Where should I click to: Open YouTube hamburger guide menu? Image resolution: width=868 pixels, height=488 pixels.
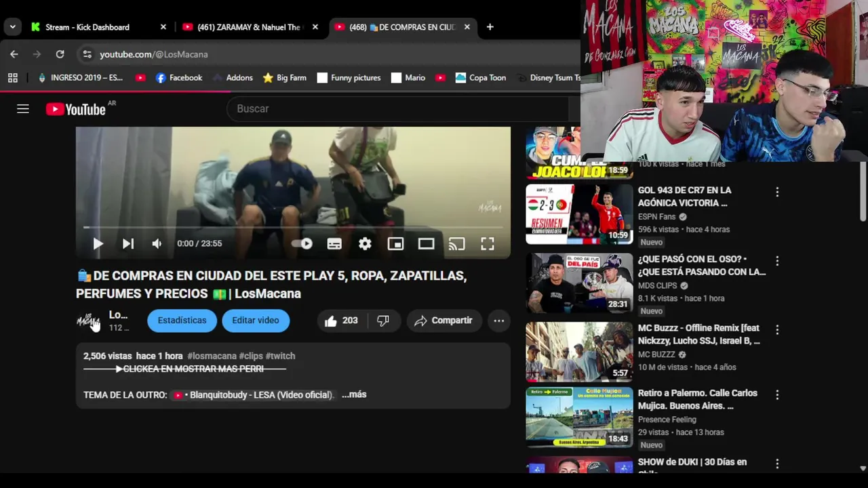tap(23, 109)
